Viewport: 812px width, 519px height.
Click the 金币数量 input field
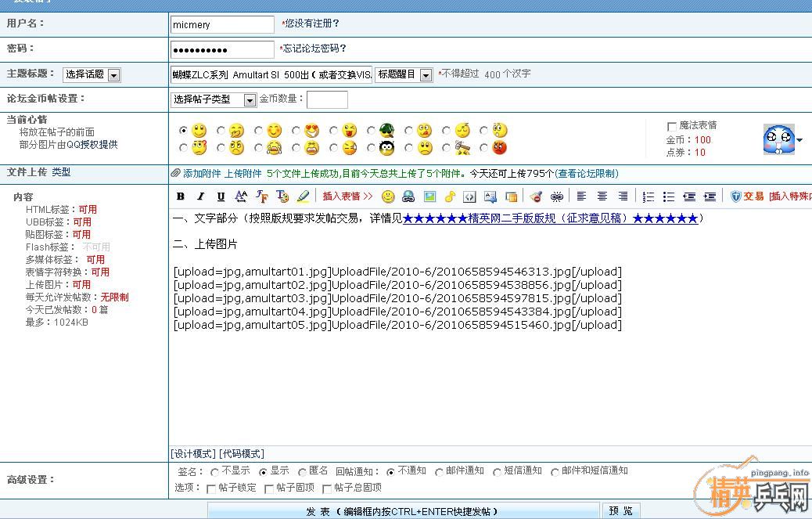coord(327,99)
